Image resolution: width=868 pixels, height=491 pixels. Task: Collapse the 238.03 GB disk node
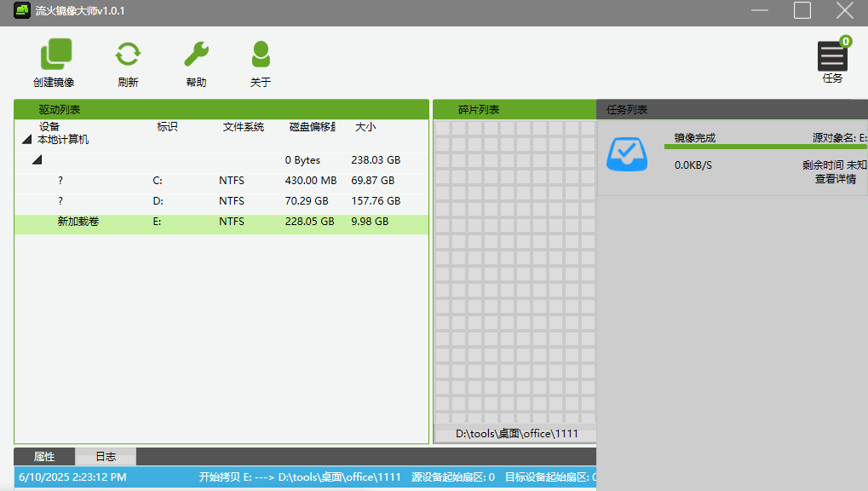coord(37,160)
